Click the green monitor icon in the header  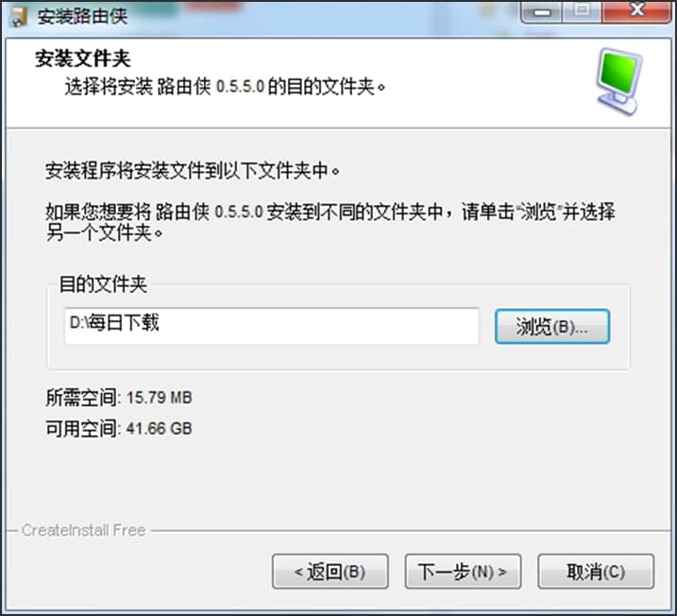(x=618, y=81)
